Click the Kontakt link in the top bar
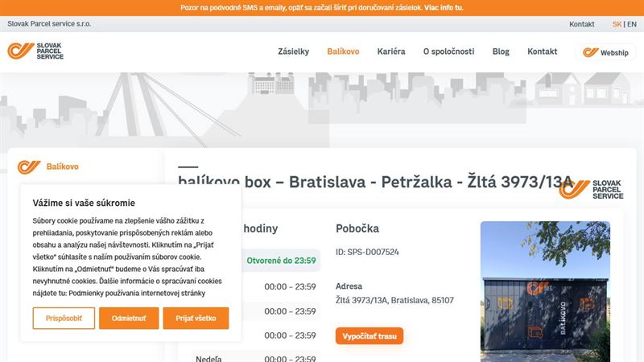644x362 pixels. [x=581, y=24]
